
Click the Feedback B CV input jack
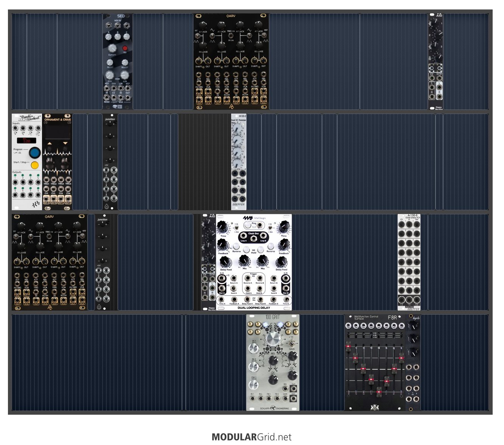pos(273,300)
